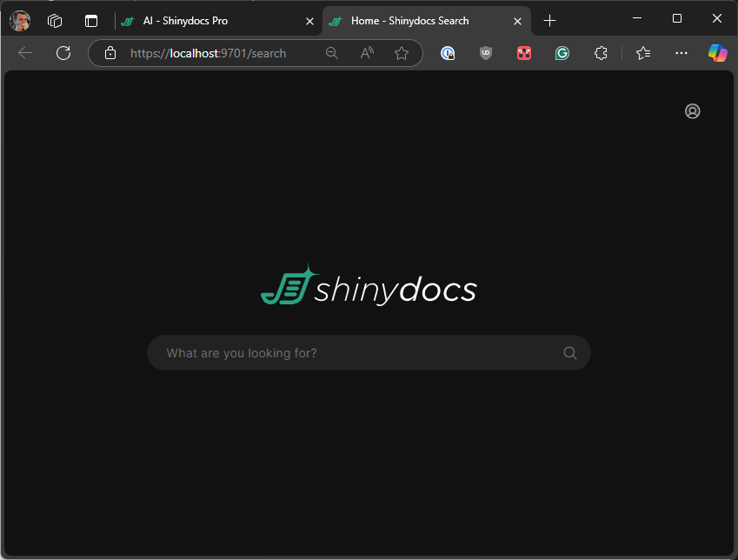Open the browser profile avatar menu
The image size is (738, 560).
tap(19, 21)
